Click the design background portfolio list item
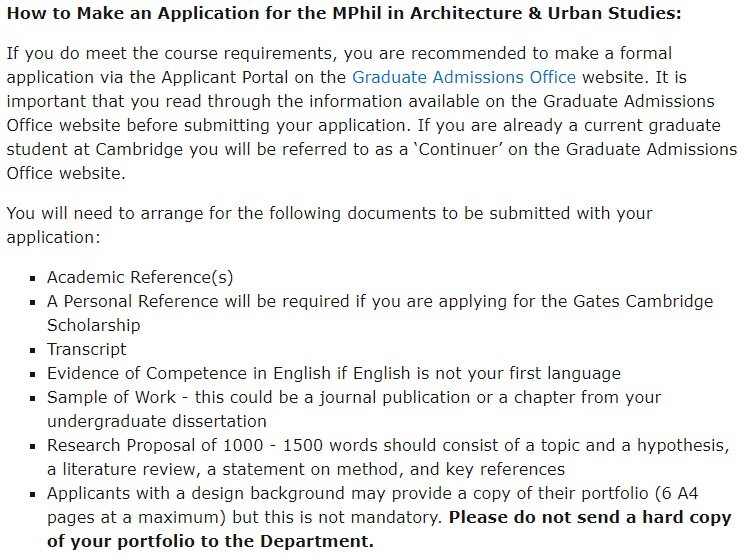 pos(389,517)
